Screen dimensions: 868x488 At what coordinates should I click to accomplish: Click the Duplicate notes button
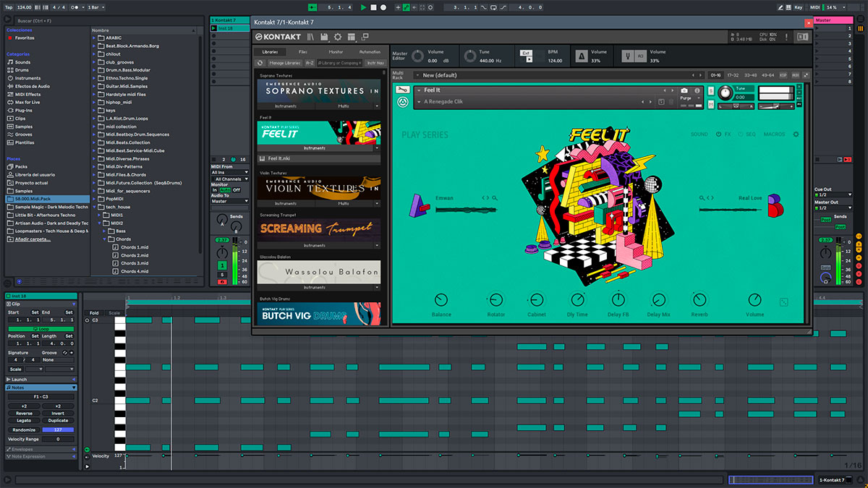tap(58, 420)
